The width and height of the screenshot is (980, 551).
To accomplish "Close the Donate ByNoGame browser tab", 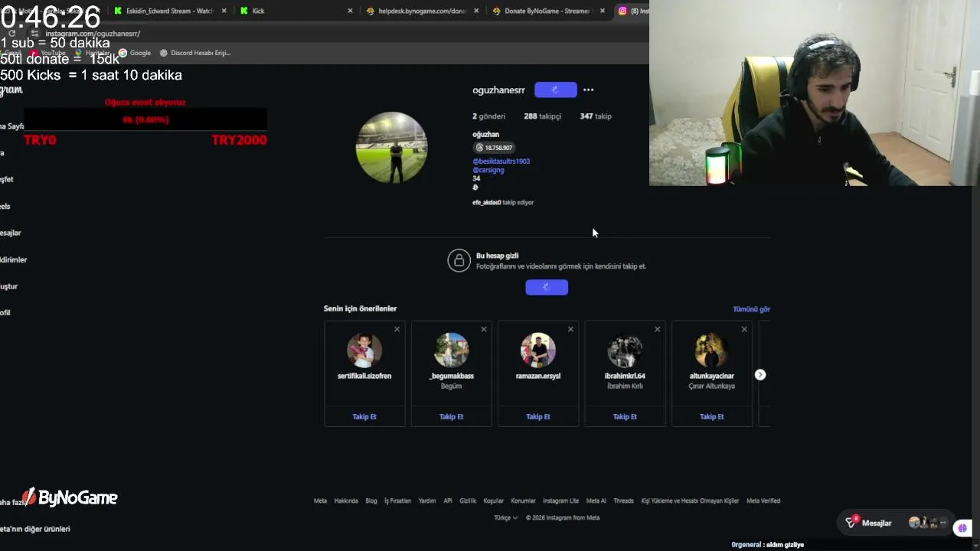I will [x=602, y=11].
